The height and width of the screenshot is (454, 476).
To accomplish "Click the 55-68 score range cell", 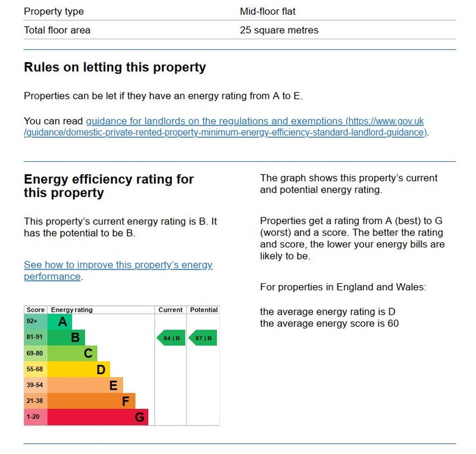I will [35, 370].
